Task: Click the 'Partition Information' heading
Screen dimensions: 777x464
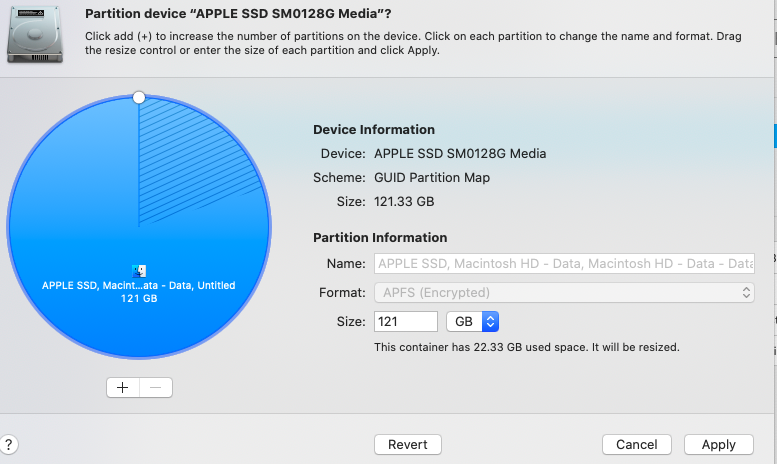Action: pyautogui.click(x=380, y=237)
